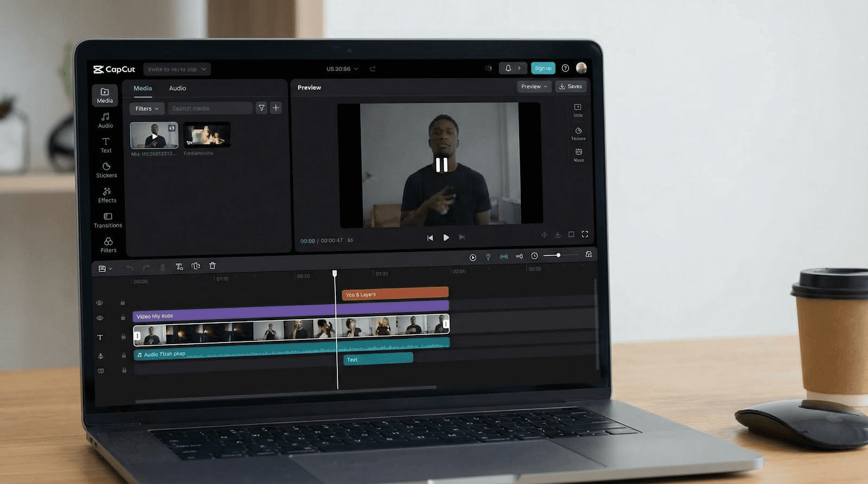Image resolution: width=868 pixels, height=484 pixels.
Task: Click the redo arrow next to project title
Action: pos(372,69)
